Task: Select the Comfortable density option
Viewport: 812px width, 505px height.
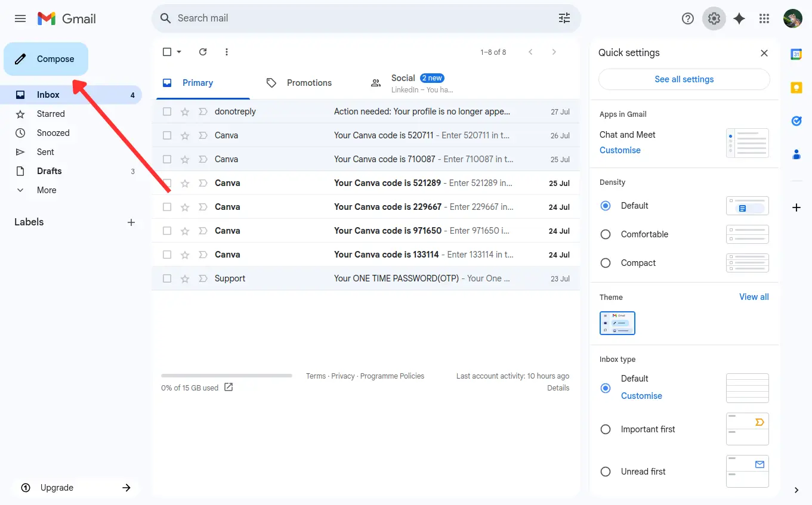Action: pyautogui.click(x=606, y=234)
